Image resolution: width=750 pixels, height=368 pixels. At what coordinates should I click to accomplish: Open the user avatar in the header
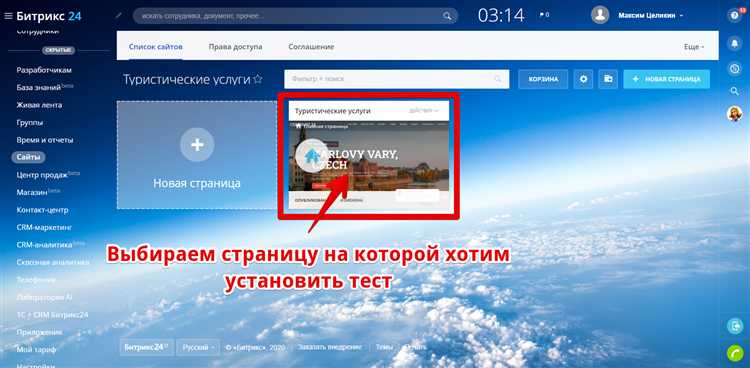[x=600, y=15]
